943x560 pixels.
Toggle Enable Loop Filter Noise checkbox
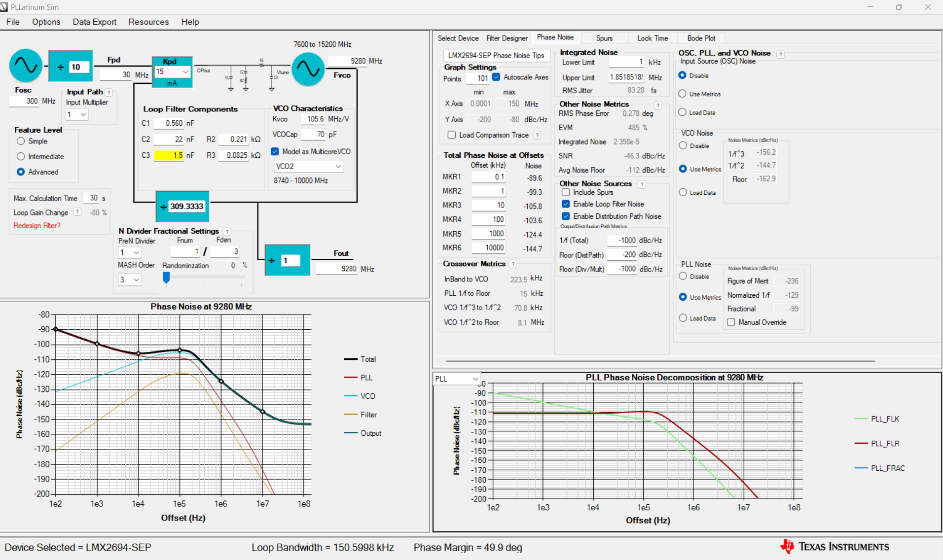(x=566, y=204)
